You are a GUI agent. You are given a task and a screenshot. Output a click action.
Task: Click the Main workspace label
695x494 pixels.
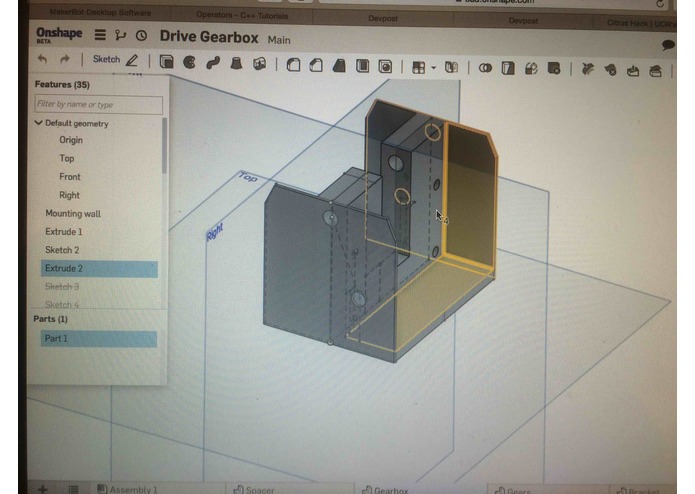point(279,40)
